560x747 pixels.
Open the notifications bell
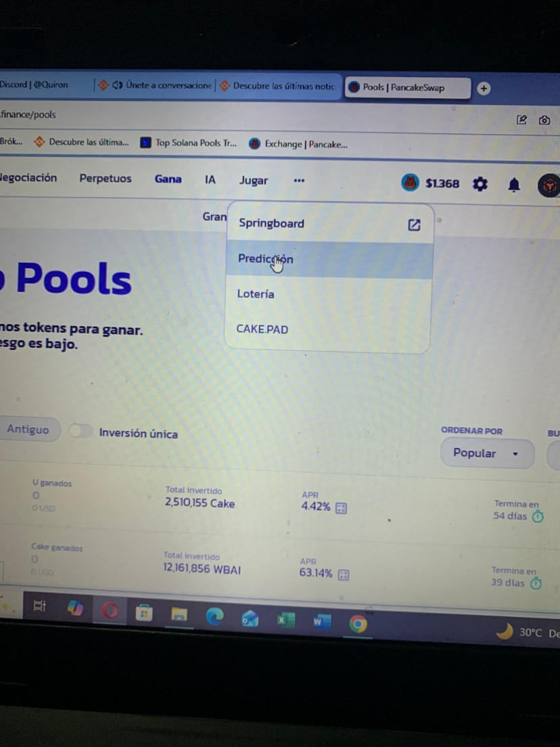coord(514,184)
